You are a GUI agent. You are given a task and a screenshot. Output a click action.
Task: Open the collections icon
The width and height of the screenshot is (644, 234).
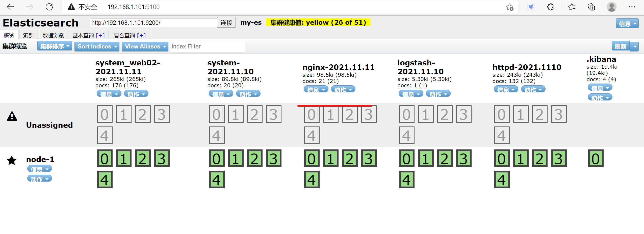click(591, 7)
